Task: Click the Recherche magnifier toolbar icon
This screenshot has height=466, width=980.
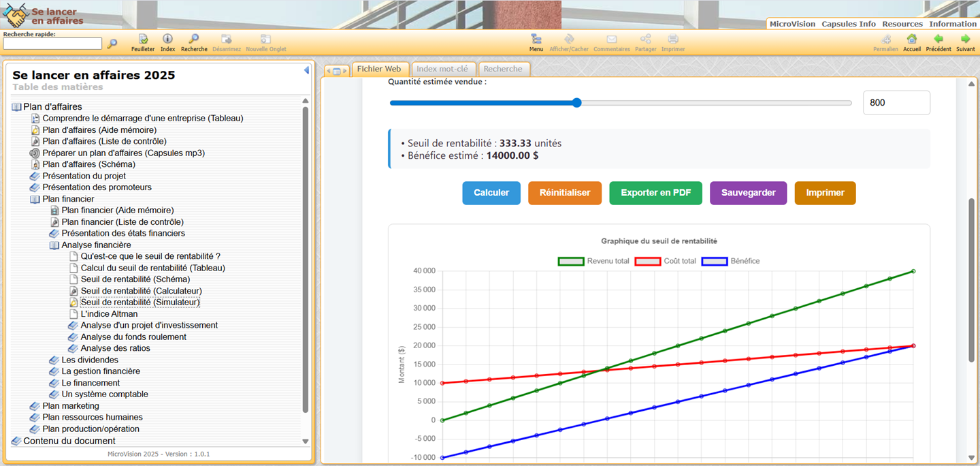Action: tap(194, 40)
